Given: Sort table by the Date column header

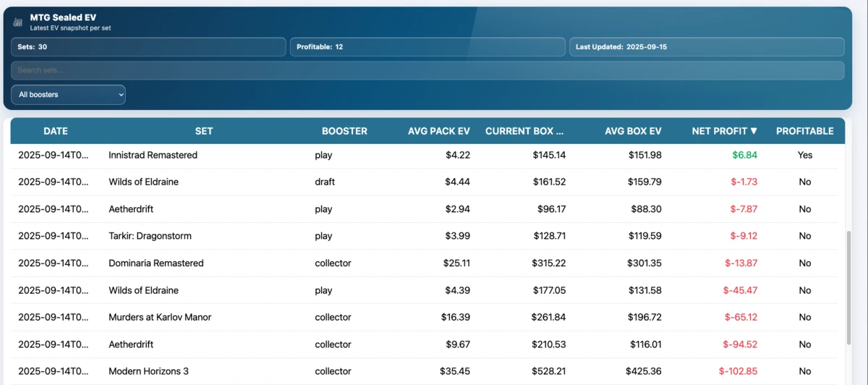Looking at the screenshot, I should pos(56,131).
